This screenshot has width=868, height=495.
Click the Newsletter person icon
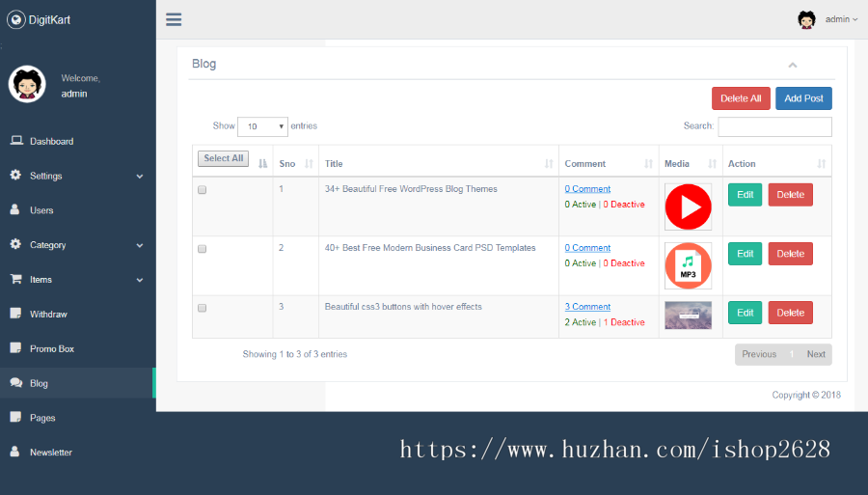(14, 452)
